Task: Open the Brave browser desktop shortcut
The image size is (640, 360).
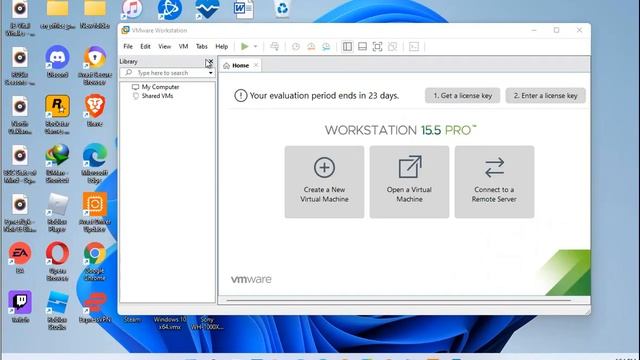Action: click(95, 110)
